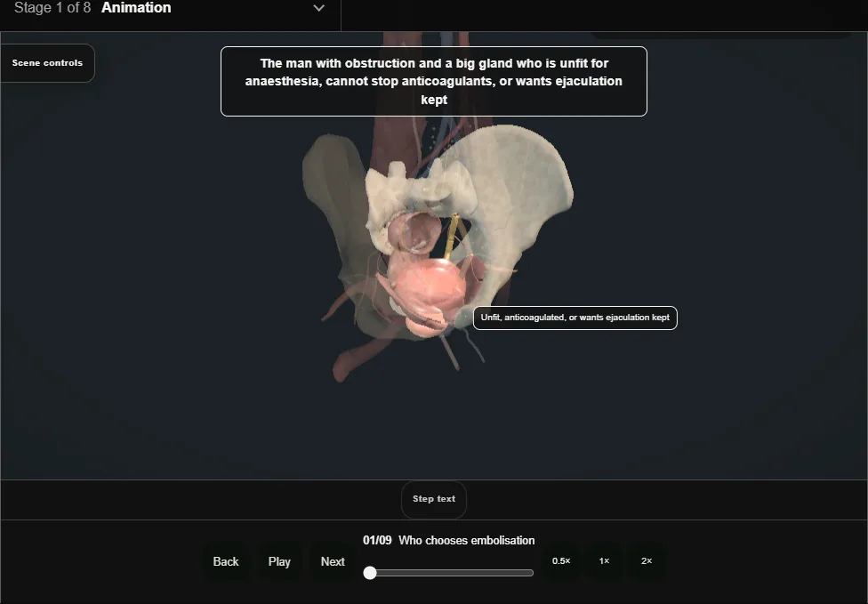Set playback speed to 2×
The image size is (868, 604).
(x=647, y=561)
